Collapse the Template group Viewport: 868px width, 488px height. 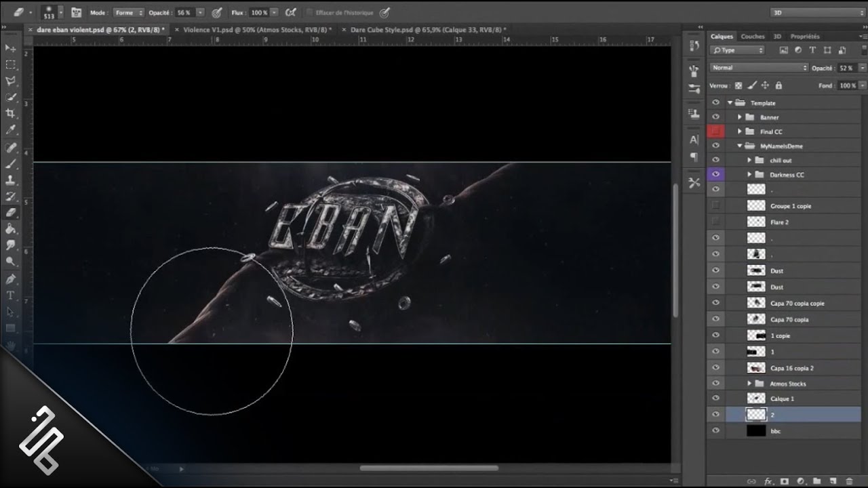(731, 103)
